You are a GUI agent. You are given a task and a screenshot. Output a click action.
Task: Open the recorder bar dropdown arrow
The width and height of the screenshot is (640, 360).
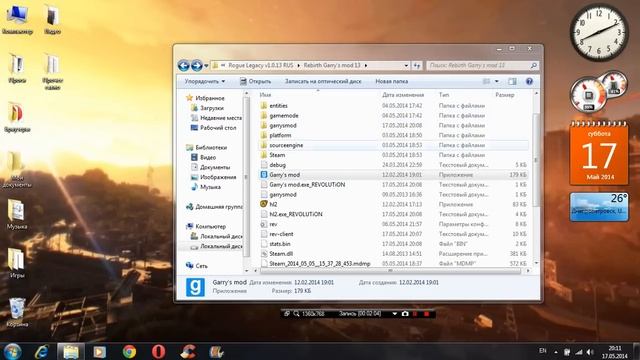[x=394, y=314]
